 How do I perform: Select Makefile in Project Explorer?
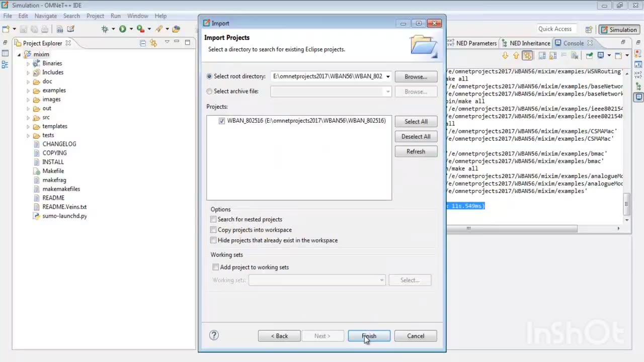click(x=53, y=171)
